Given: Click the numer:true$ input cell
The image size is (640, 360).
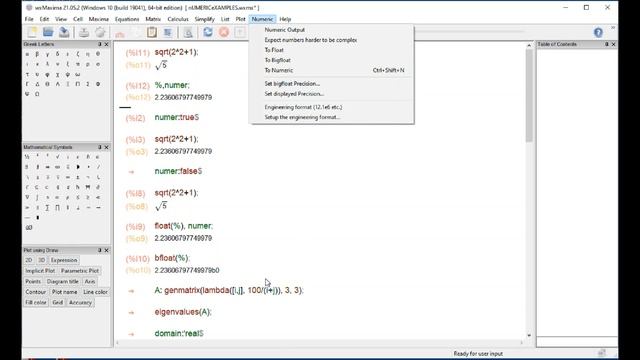Looking at the screenshot, I should tap(177, 117).
